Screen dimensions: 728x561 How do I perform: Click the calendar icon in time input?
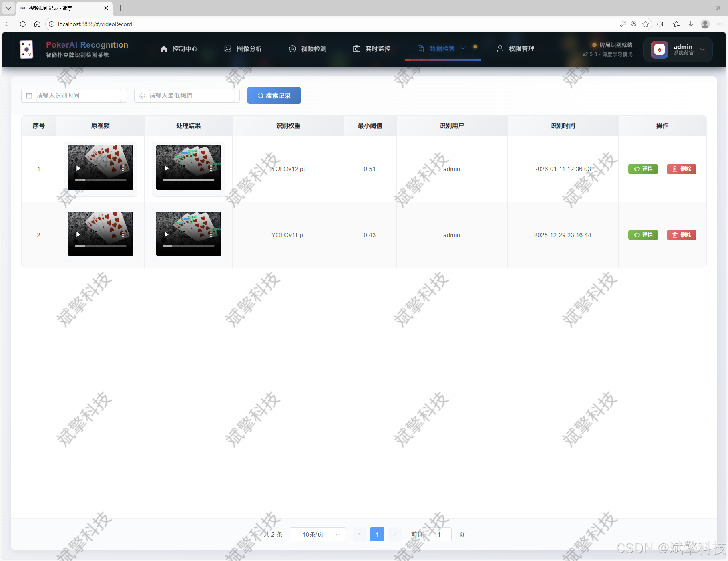click(x=29, y=96)
